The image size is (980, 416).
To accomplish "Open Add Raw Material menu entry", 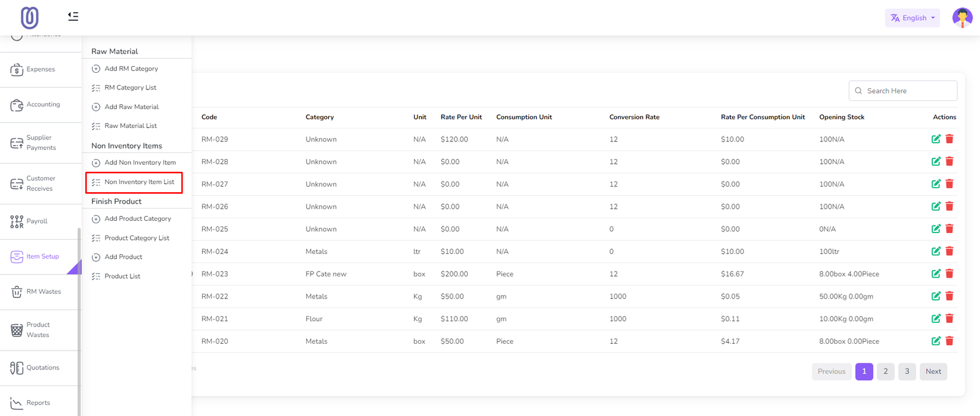I will click(131, 107).
